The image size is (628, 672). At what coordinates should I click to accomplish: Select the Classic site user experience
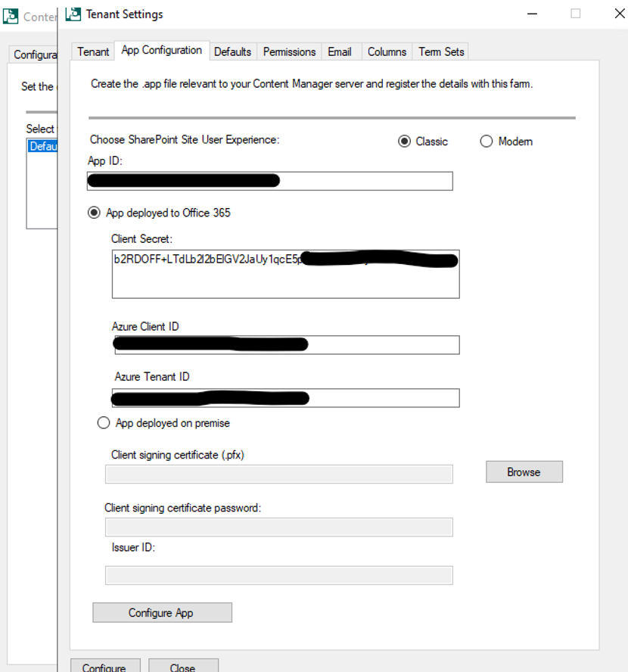pos(405,141)
